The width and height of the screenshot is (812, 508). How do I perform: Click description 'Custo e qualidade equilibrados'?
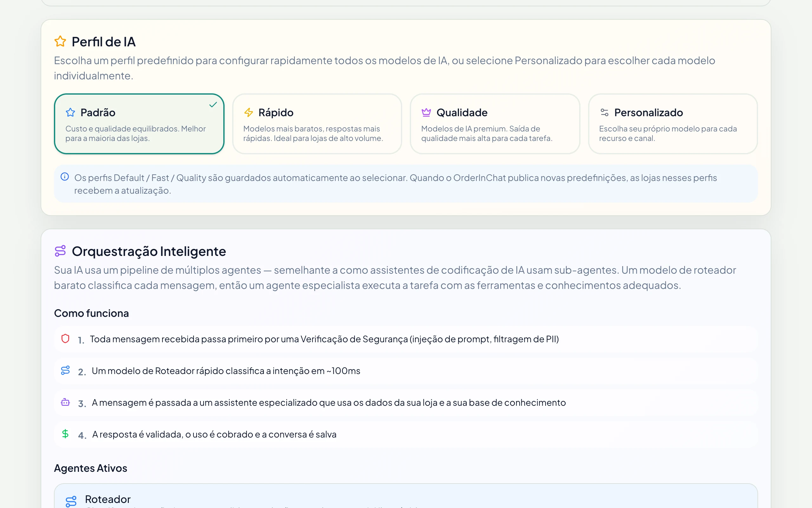pyautogui.click(x=135, y=133)
